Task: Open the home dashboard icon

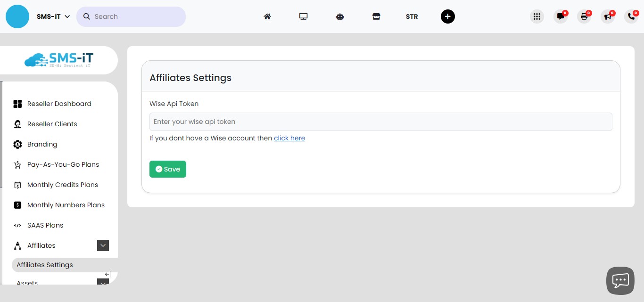Action: [x=267, y=16]
